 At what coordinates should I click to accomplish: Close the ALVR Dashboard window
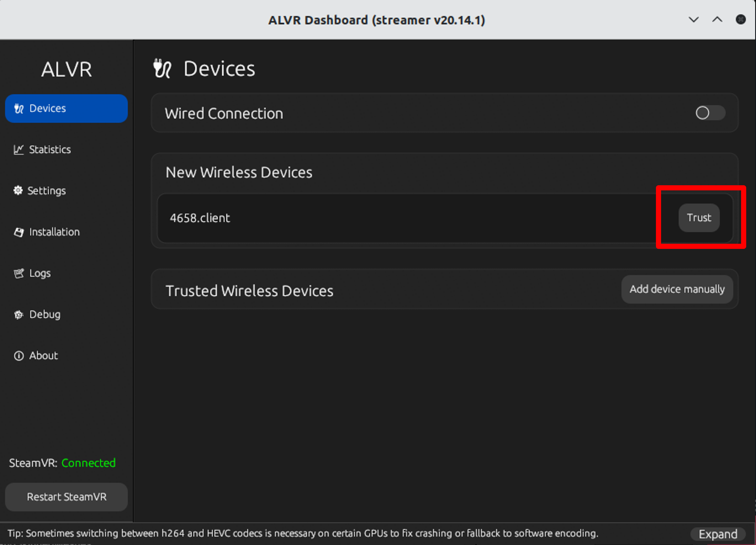[741, 20]
